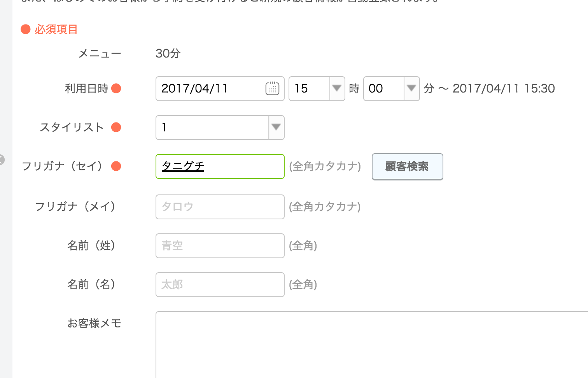This screenshot has height=378, width=588.
Task: Click the end time text 2017/04/11 15:30
Action: click(504, 89)
